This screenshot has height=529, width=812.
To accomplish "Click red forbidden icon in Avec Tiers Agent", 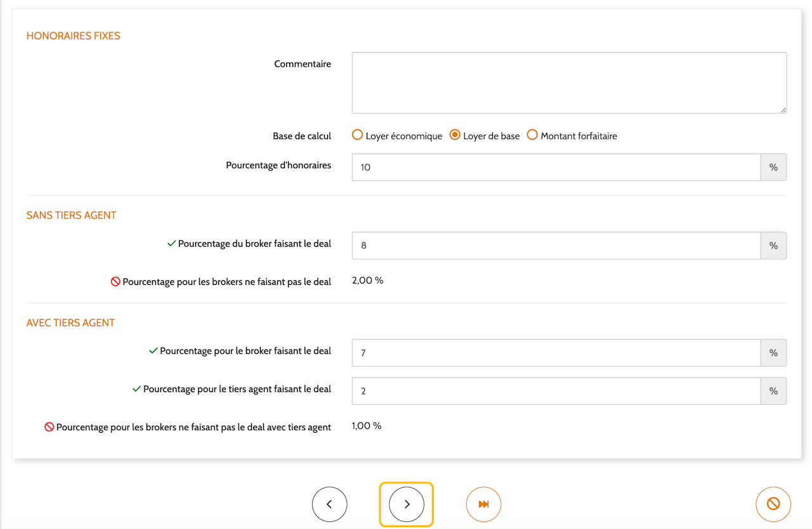I will [49, 428].
